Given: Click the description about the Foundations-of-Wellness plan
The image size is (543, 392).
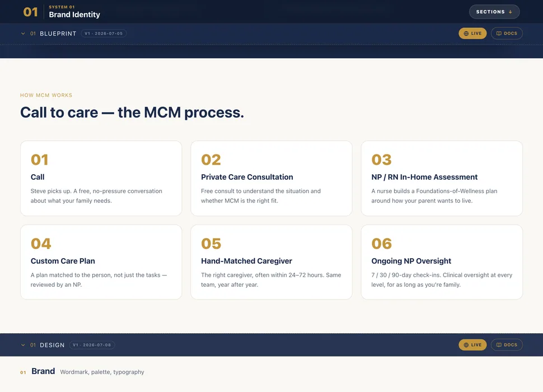Looking at the screenshot, I should [434, 195].
